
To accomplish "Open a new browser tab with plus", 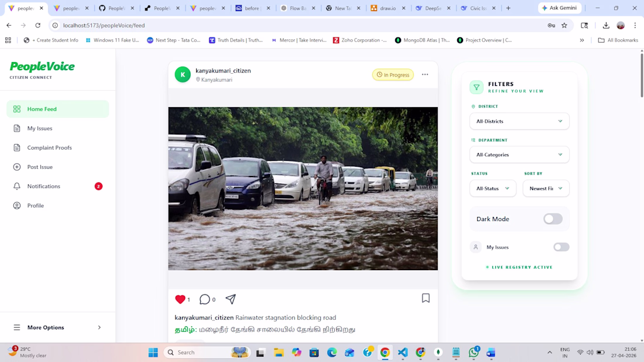I will [x=508, y=8].
